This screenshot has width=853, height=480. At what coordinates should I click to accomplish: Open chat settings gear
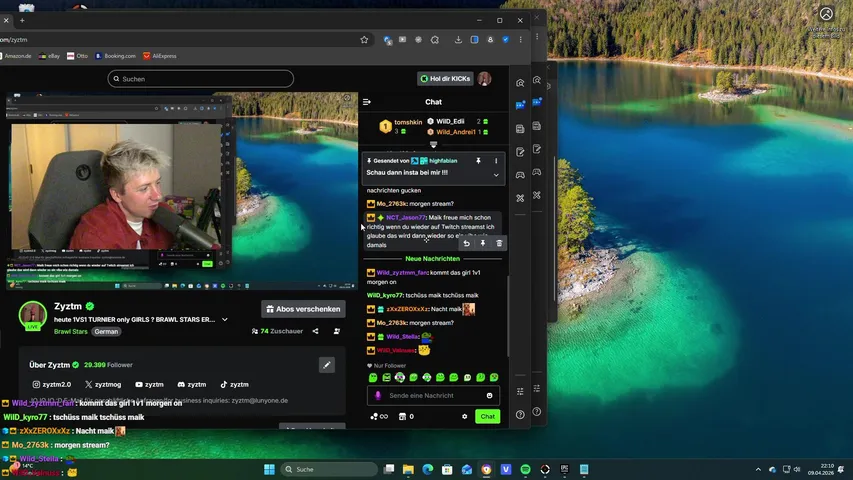click(x=464, y=416)
